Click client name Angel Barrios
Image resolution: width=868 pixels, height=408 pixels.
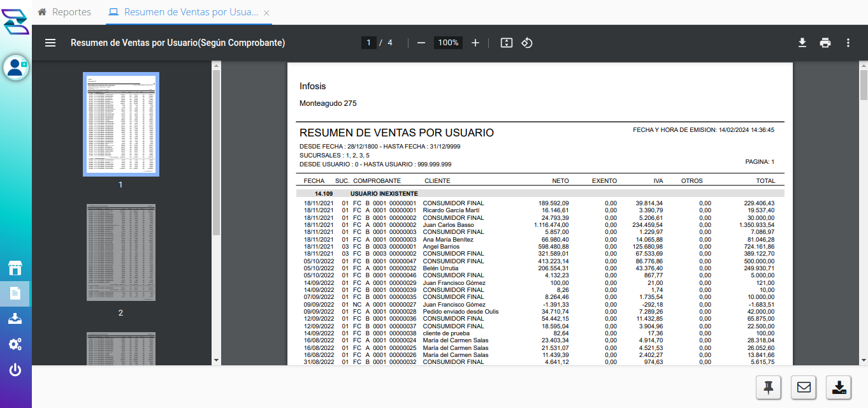(441, 247)
